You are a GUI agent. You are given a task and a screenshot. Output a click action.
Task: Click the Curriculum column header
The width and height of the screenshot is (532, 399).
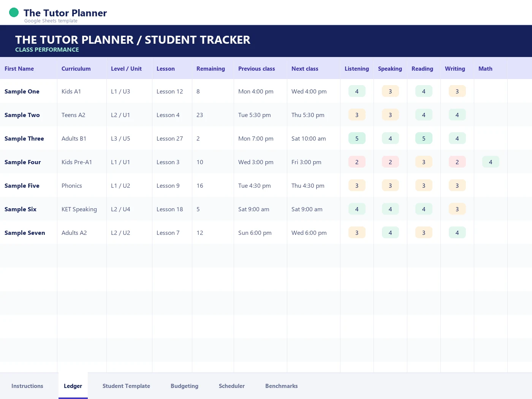point(82,68)
